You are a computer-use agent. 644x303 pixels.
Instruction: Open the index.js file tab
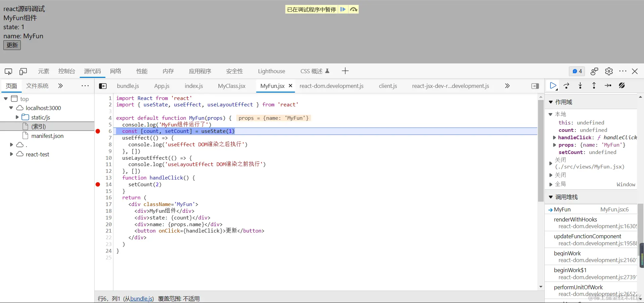pos(194,86)
